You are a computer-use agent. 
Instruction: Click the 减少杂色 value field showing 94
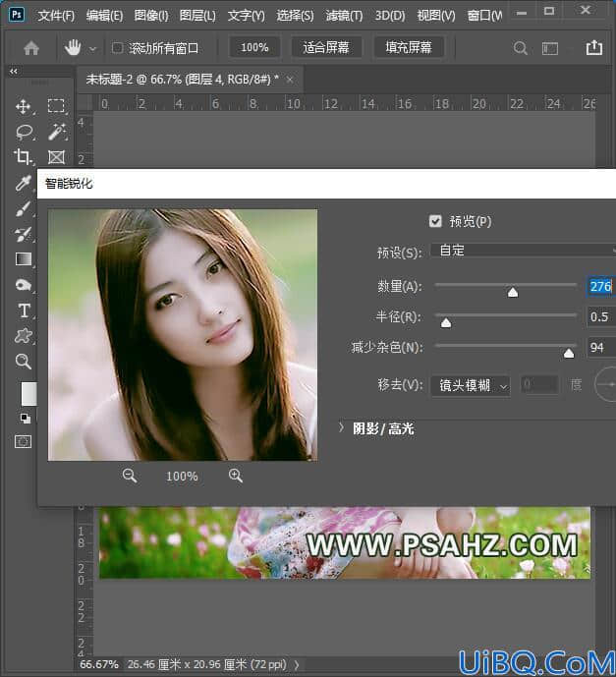tap(601, 347)
